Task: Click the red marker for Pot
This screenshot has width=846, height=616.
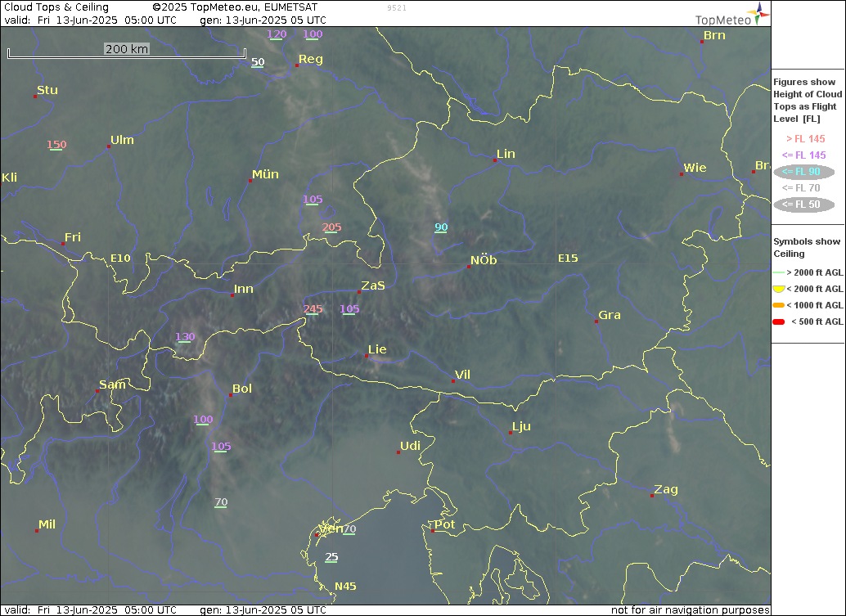Action: [x=433, y=531]
